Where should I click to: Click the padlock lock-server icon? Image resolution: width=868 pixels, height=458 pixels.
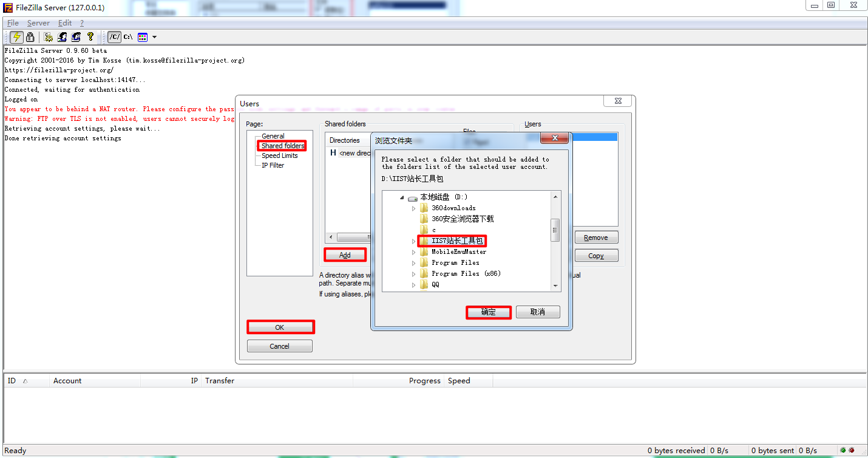click(x=30, y=37)
